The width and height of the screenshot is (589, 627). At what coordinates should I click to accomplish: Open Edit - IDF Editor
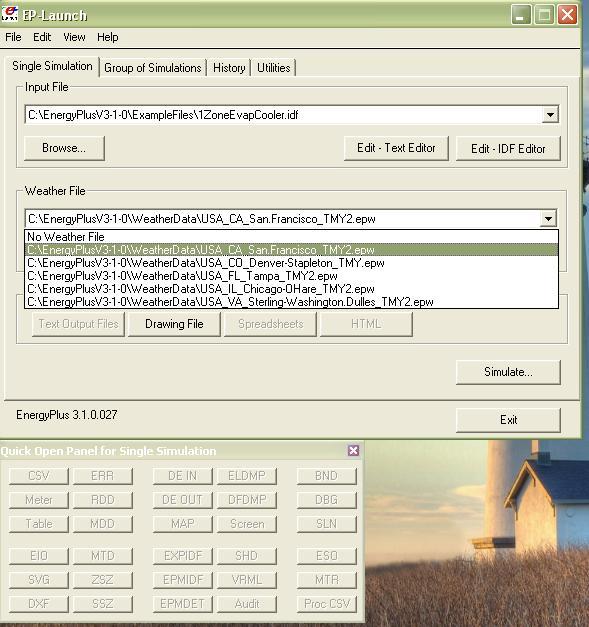(x=508, y=149)
